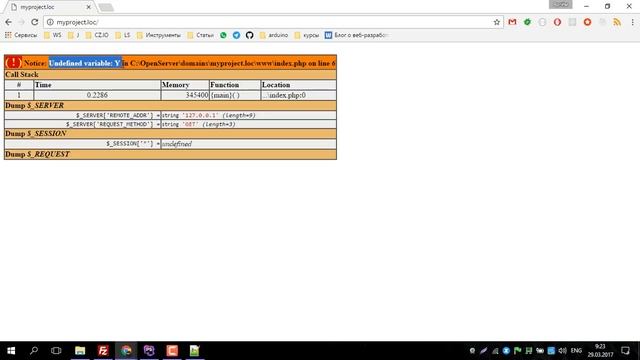Bookmark this page with the star icon

point(496,22)
